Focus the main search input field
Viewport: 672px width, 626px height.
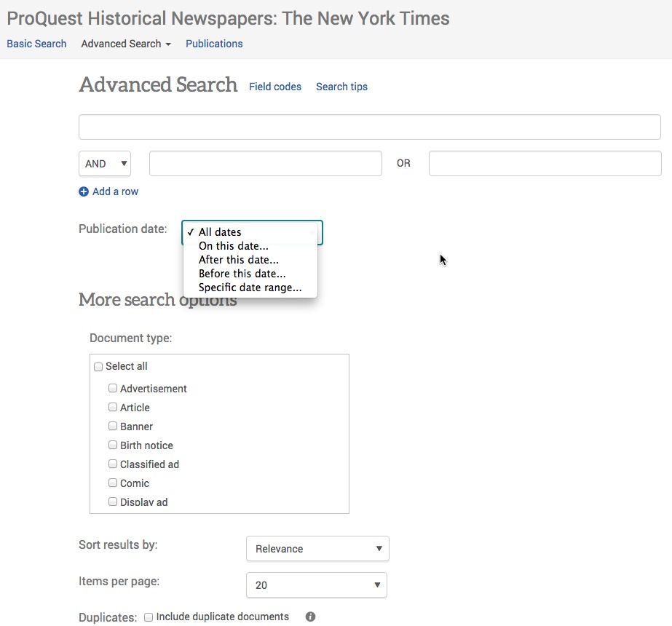(369, 127)
